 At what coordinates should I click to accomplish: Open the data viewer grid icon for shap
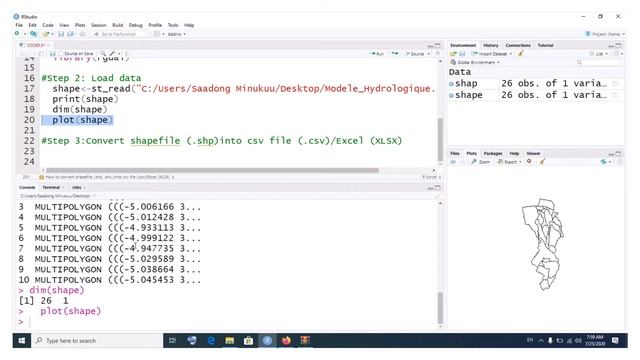(615, 83)
